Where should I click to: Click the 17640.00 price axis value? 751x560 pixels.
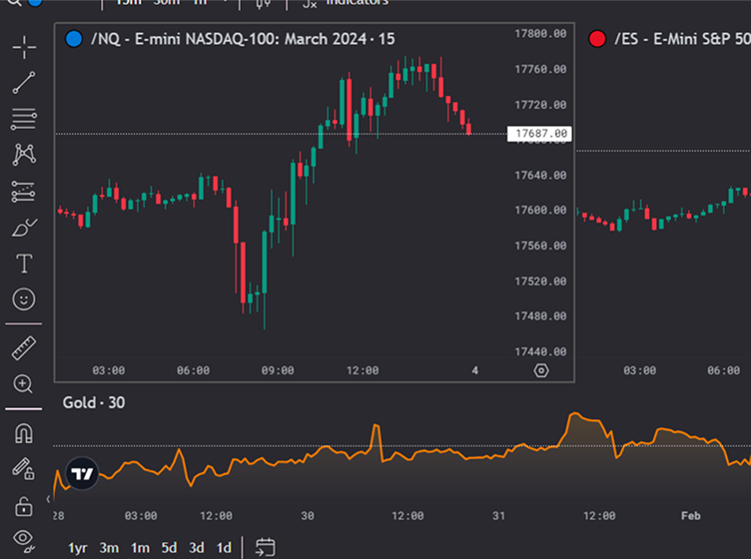click(540, 175)
